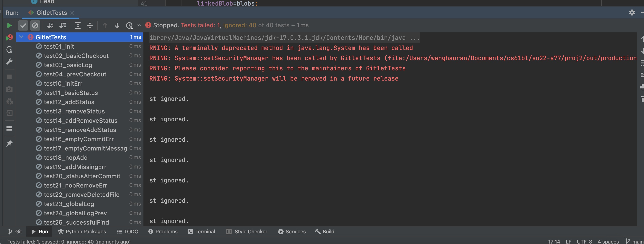
Task: Click Rerun Failed Tests icon
Action: (x=9, y=38)
